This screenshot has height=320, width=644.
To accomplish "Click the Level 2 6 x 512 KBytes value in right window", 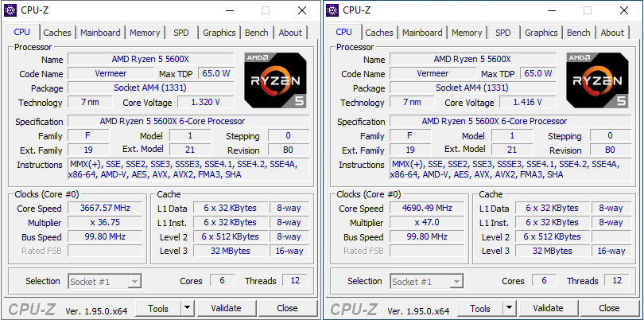I will pos(553,236).
